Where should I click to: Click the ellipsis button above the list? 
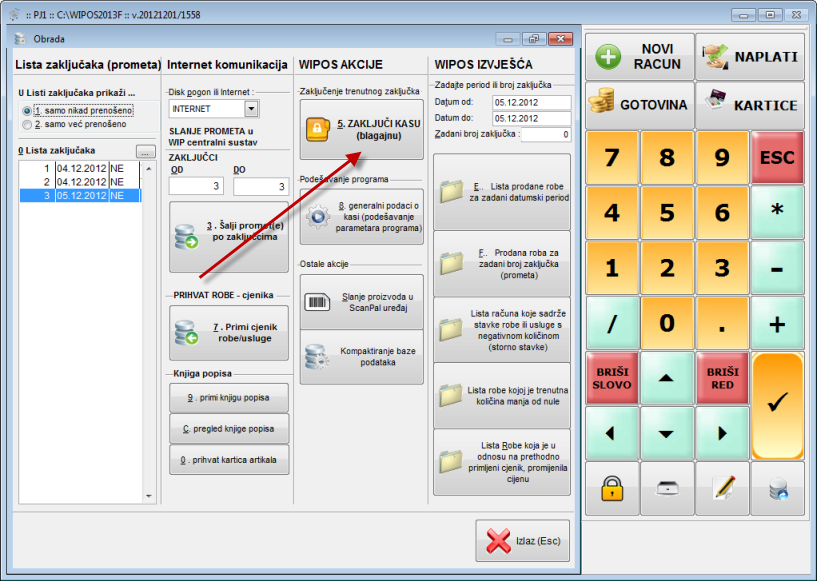pos(146,152)
